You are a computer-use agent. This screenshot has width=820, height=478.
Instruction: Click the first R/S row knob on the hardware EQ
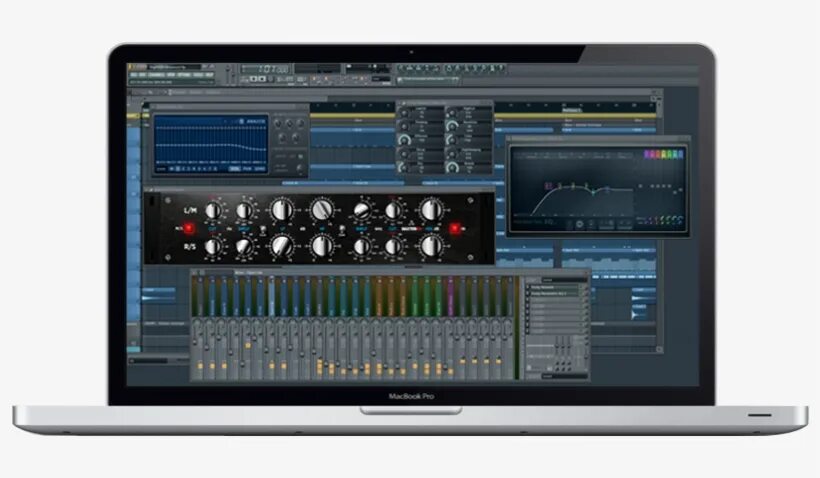point(213,246)
